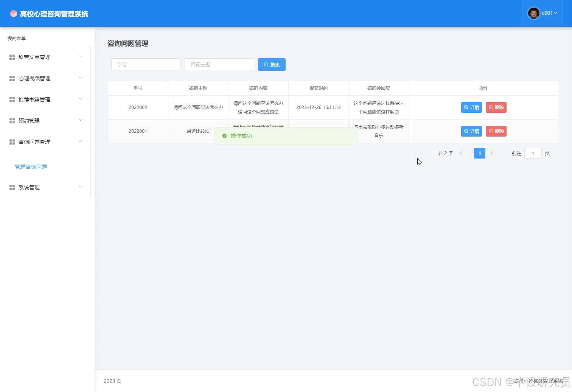This screenshot has height=392, width=572.
Task: Expand the 心理视频管理 menu chevron
Action: coord(80,78)
